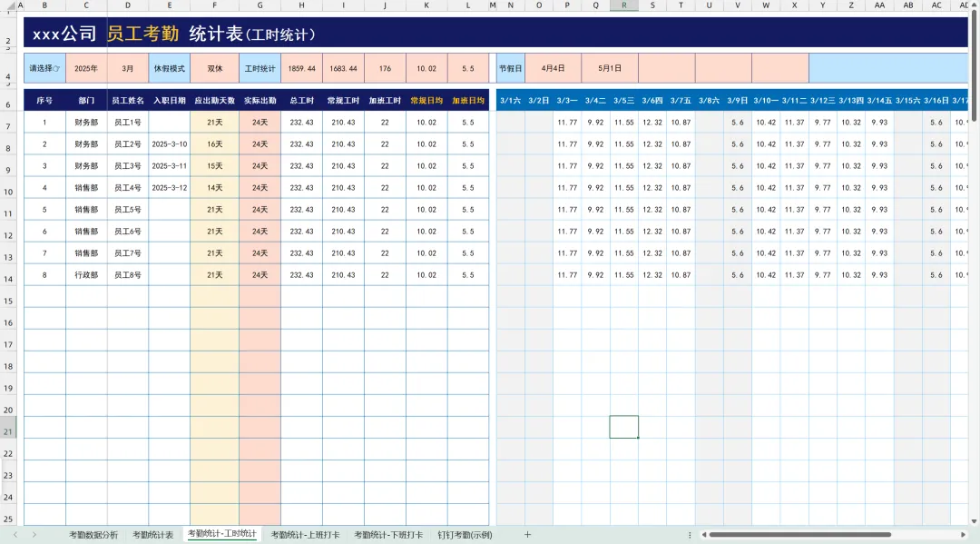Click the 实际出勤 table header
This screenshot has height=544, width=980.
point(260,100)
